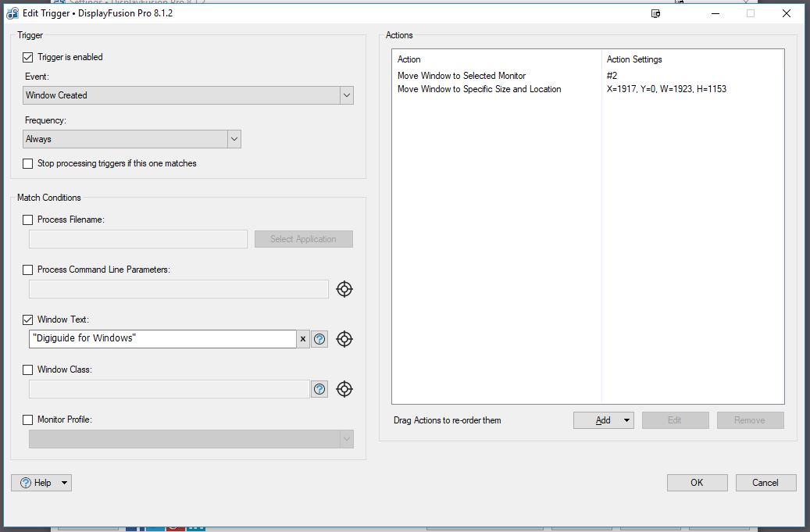
Task: Click the Window Class target crosshair icon
Action: pyautogui.click(x=344, y=389)
